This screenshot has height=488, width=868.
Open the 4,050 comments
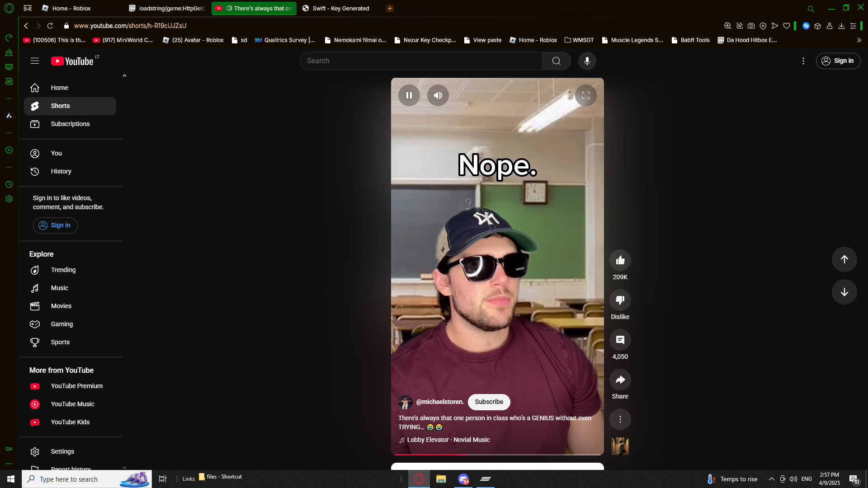tap(620, 340)
